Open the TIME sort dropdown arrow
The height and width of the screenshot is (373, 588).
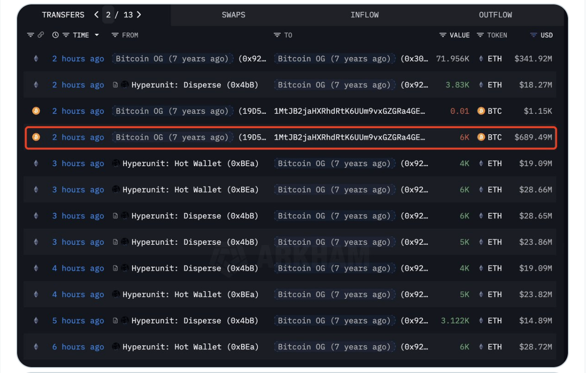coord(97,35)
